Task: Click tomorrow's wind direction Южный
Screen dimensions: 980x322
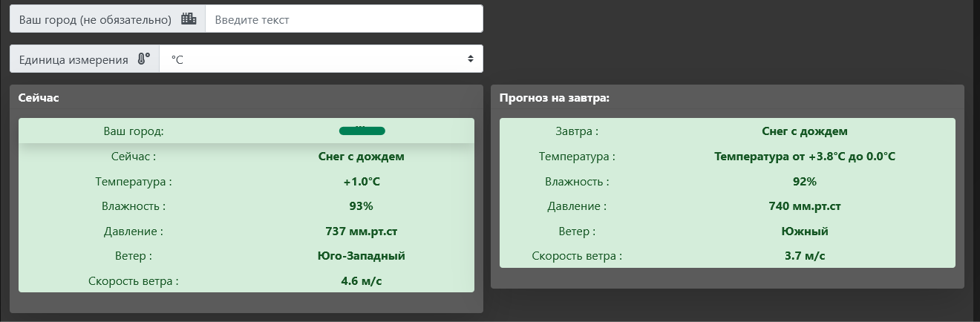Action: pyautogui.click(x=805, y=231)
